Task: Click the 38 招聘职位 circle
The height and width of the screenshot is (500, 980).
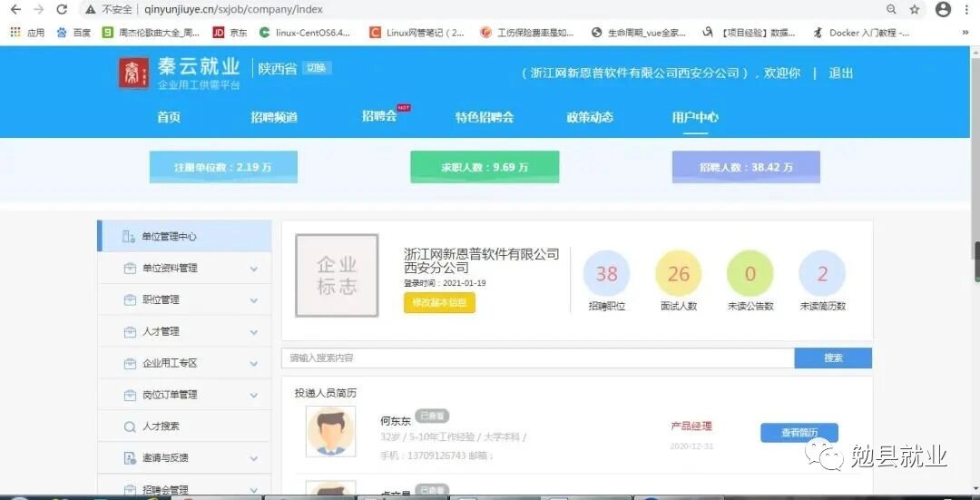Action: pos(606,274)
